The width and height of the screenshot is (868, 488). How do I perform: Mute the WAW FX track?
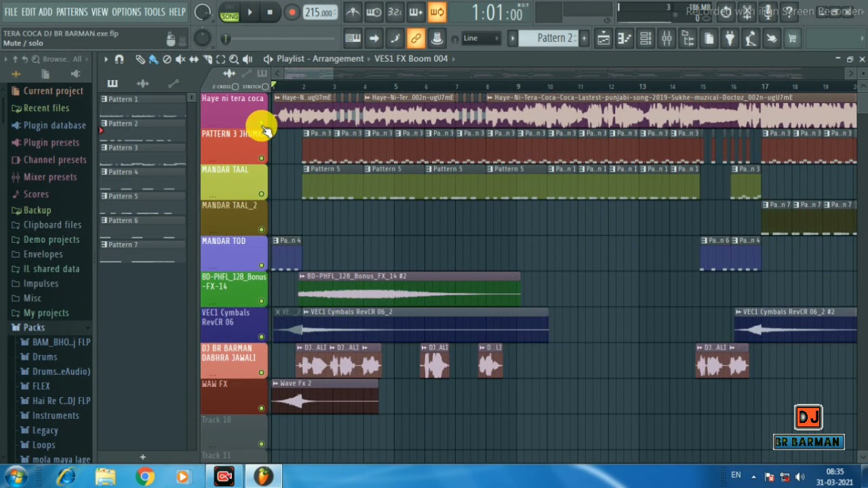(x=261, y=408)
